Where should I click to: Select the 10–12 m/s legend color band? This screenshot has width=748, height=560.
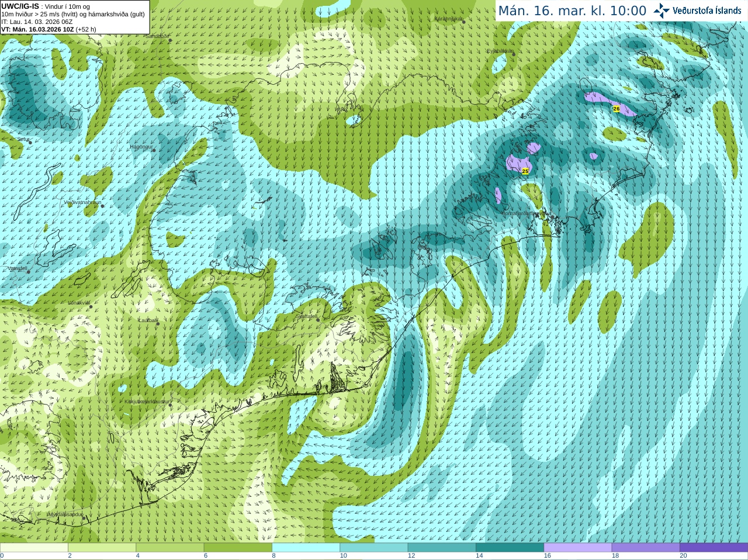click(374, 548)
